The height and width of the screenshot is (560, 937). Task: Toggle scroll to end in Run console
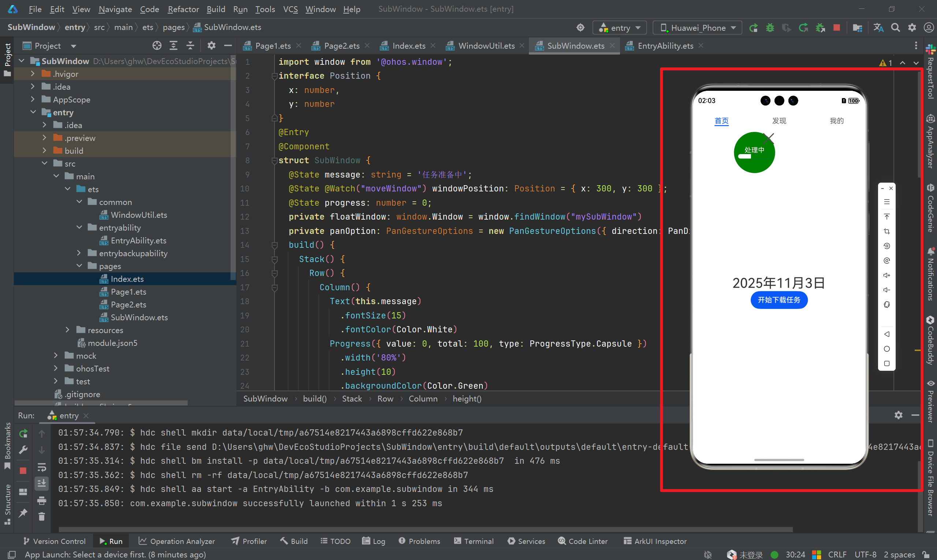tap(42, 483)
